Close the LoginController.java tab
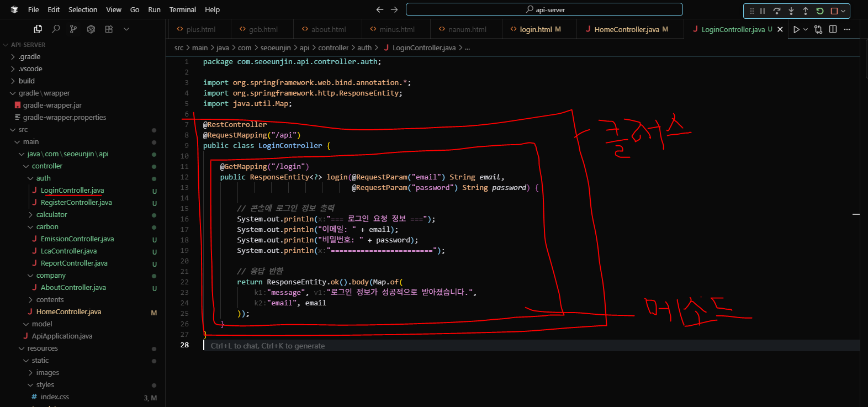868x407 pixels. pyautogui.click(x=780, y=29)
